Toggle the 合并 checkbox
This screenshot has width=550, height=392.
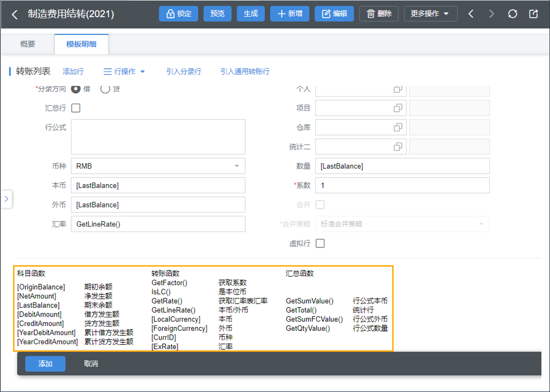pos(320,204)
